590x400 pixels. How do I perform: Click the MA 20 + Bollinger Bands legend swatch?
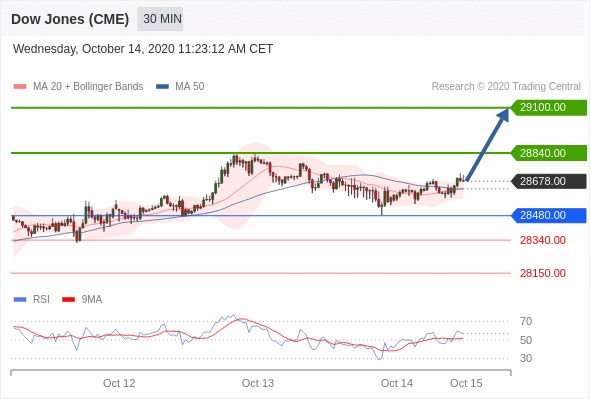(x=20, y=87)
